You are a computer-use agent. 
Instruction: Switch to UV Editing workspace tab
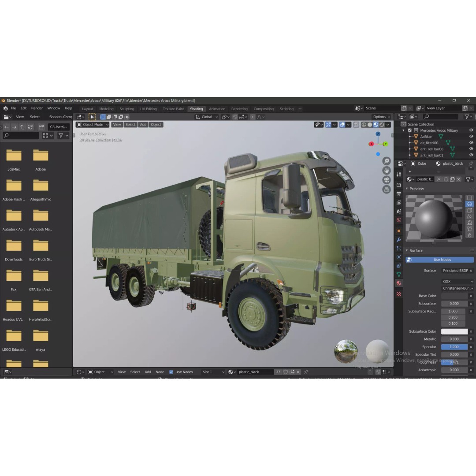[x=149, y=109]
